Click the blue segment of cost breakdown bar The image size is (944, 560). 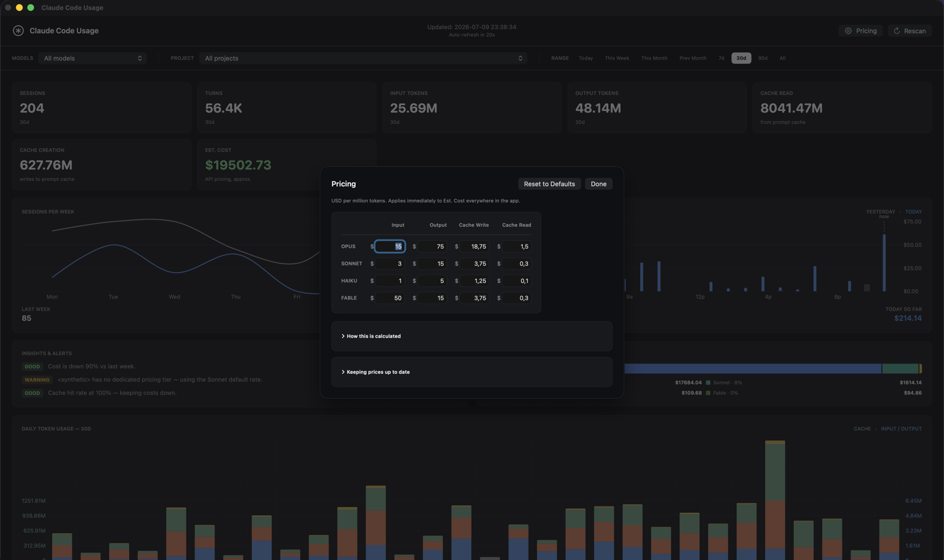pos(753,368)
